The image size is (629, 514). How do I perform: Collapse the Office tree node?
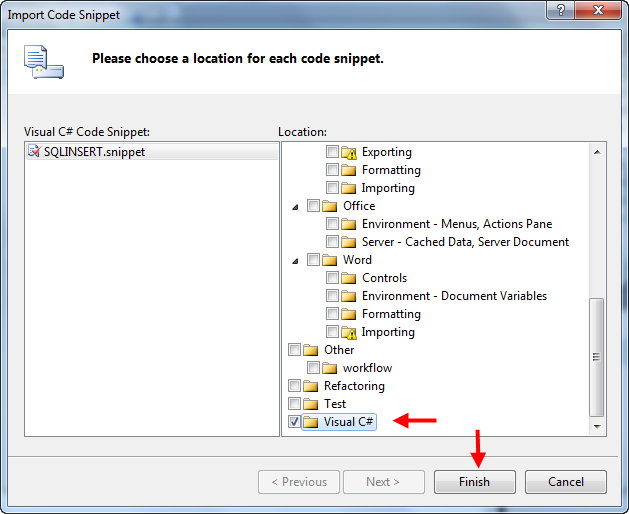pyautogui.click(x=295, y=206)
